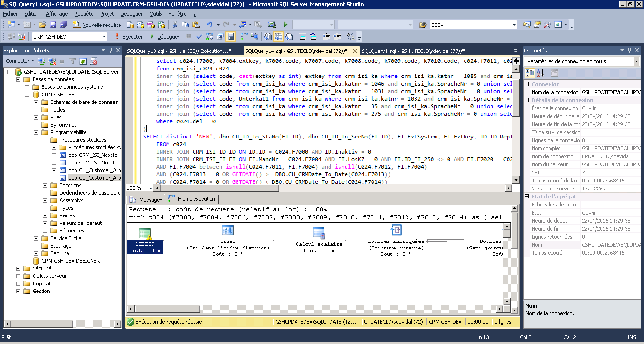
Task: Click the Exécuter button
Action: point(128,36)
